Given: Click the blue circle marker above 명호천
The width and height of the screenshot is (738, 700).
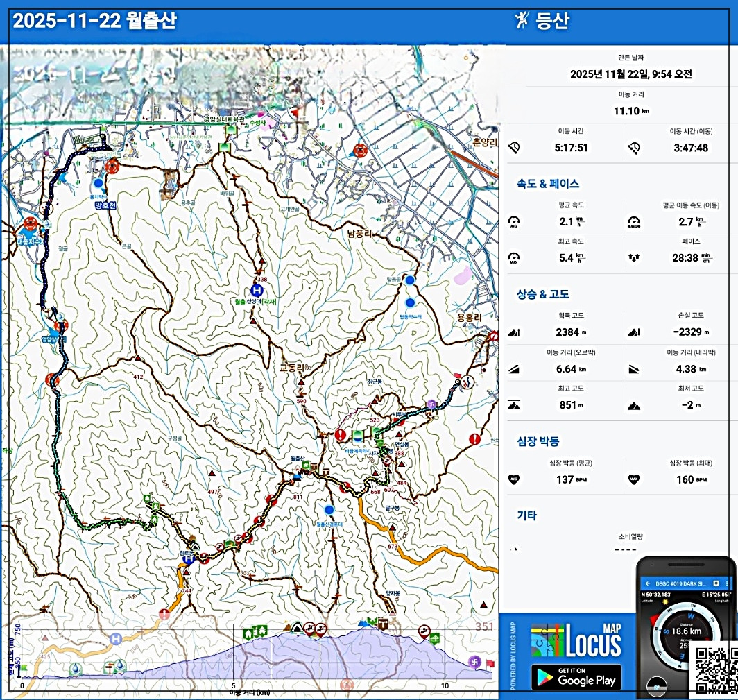Looking at the screenshot, I should point(99,183).
